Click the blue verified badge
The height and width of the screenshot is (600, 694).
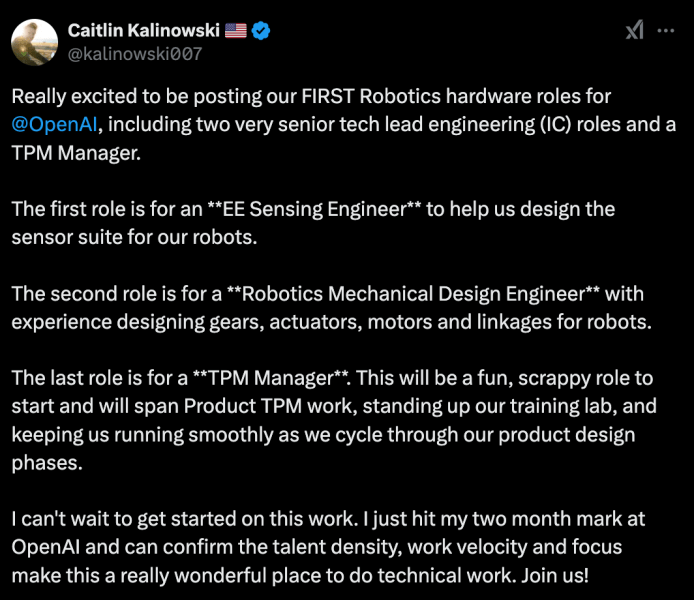coord(262,31)
